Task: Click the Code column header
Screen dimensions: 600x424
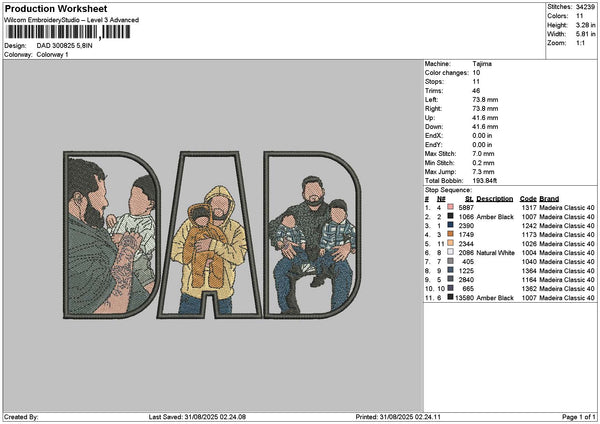Action: coord(528,198)
